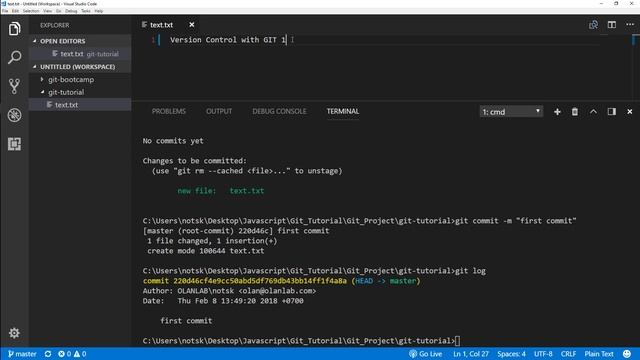Open the Selection menu
Image resolution: width=640 pixels, height=360 pixels.
pos(31,11)
